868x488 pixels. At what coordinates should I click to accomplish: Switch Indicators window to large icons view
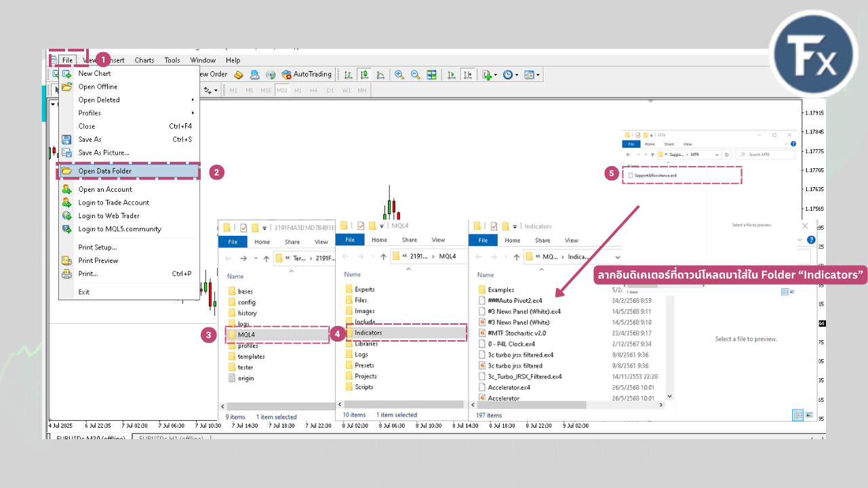pos(809,415)
